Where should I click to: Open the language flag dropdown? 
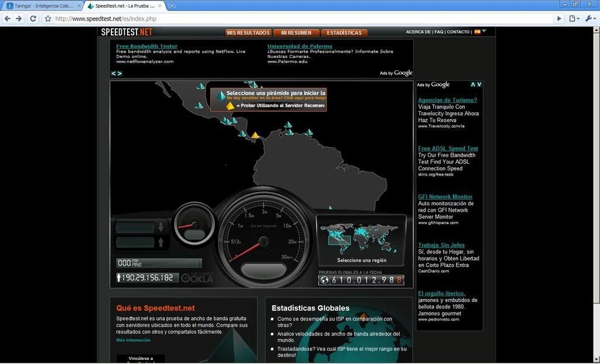tap(480, 32)
